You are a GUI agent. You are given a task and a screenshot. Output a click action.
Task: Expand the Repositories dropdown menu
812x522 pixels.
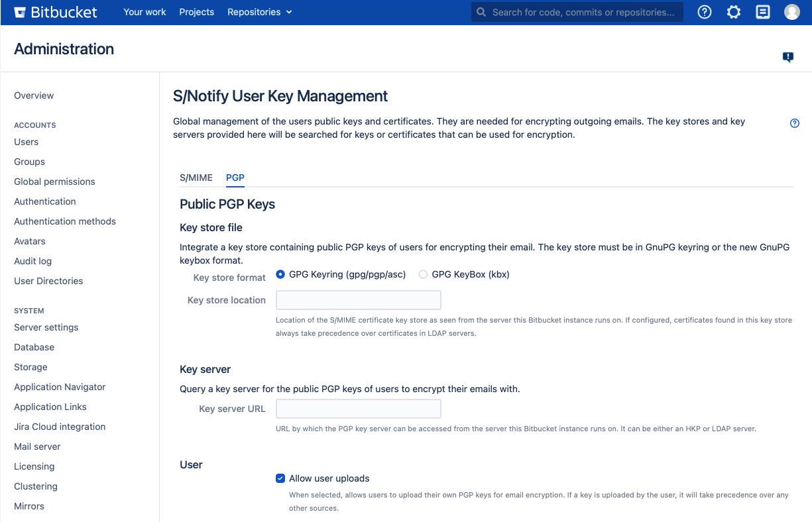(x=259, y=12)
